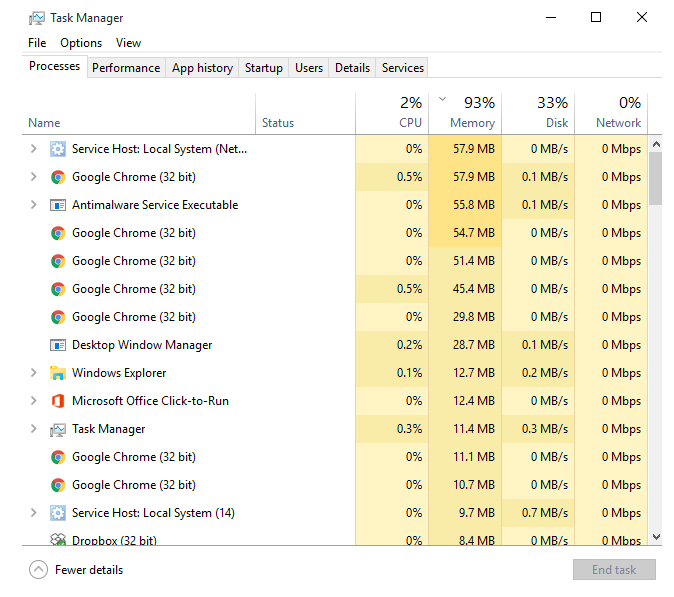Click the 12.4 MB memory cell
The width and height of the screenshot is (674, 597).
465,401
